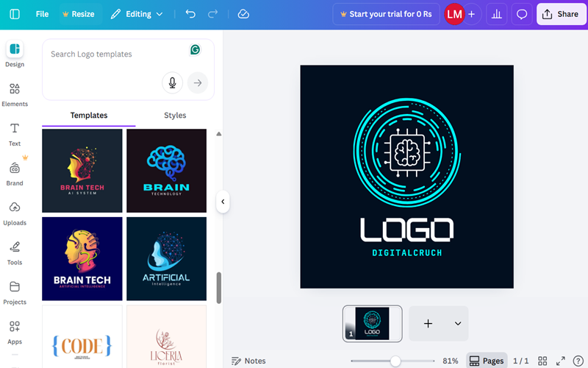588x368 pixels.
Task: Focus the Search Logo templates field
Action: pos(128,69)
